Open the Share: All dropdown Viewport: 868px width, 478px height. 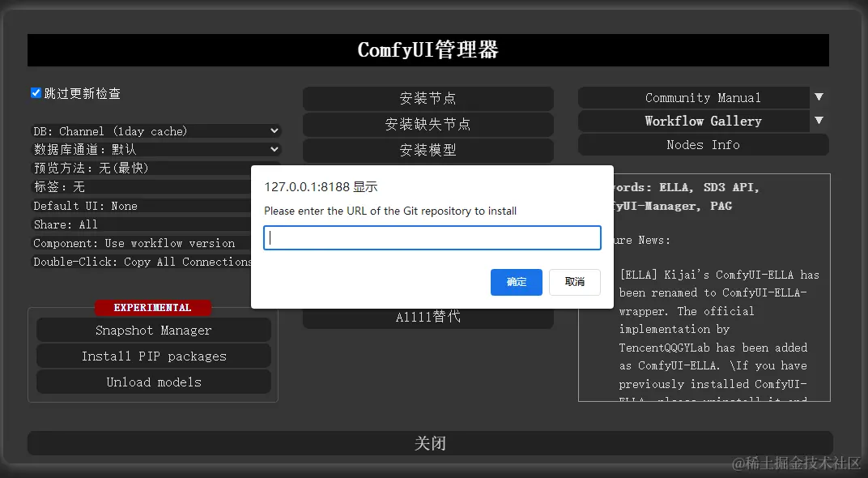[141, 224]
